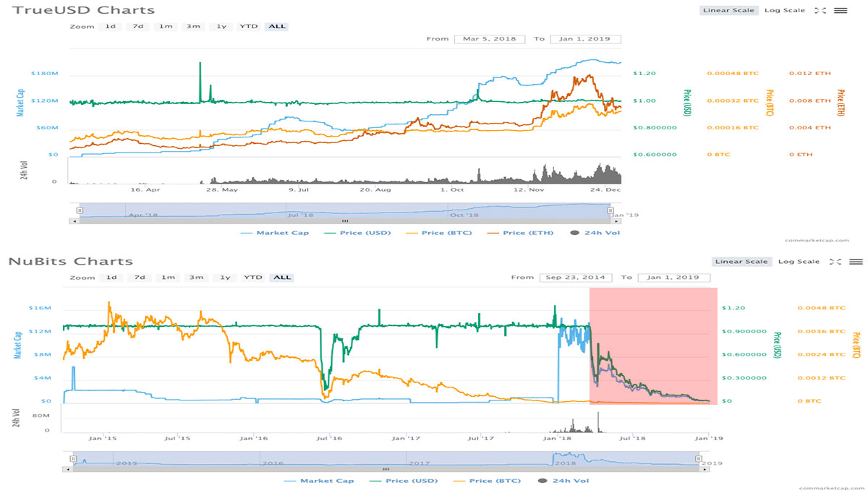
Task: Click NuBits navigator scrollbar right arrow
Action: tap(706, 468)
